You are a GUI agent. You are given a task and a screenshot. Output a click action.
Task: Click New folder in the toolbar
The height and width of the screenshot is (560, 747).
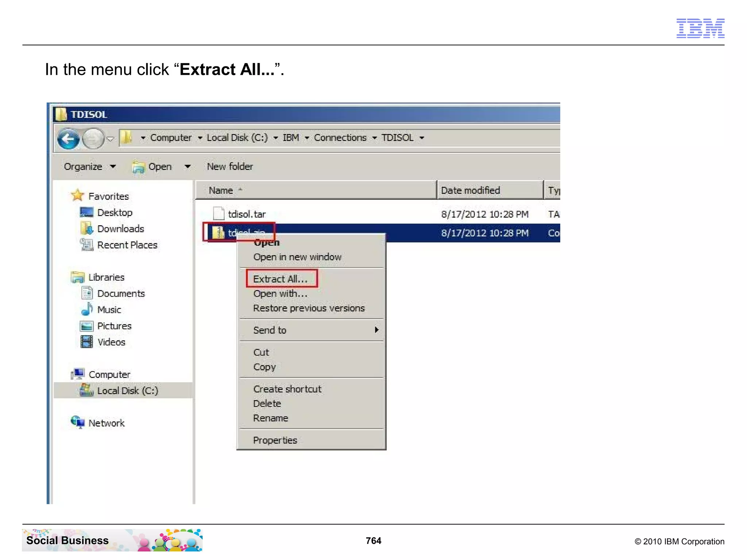pos(230,167)
